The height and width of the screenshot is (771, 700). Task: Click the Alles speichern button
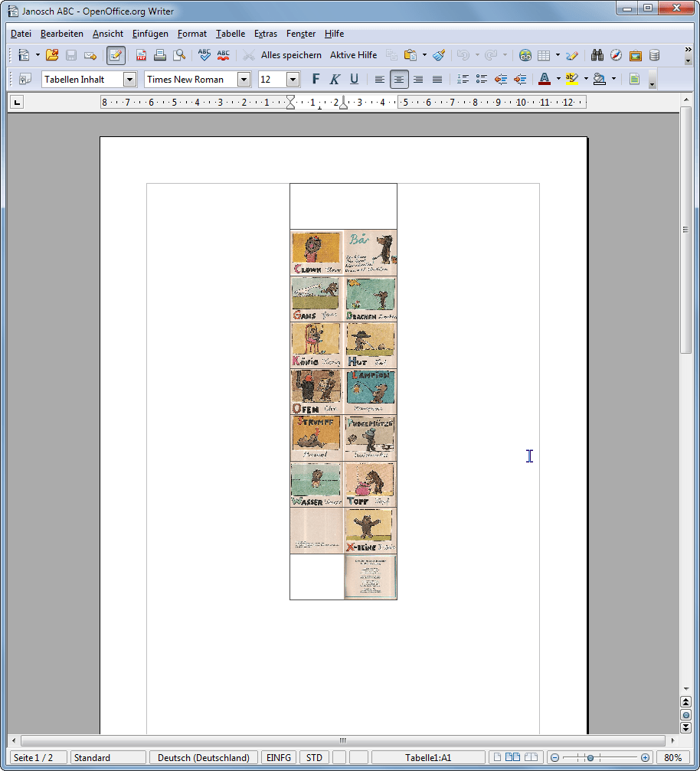pyautogui.click(x=291, y=55)
